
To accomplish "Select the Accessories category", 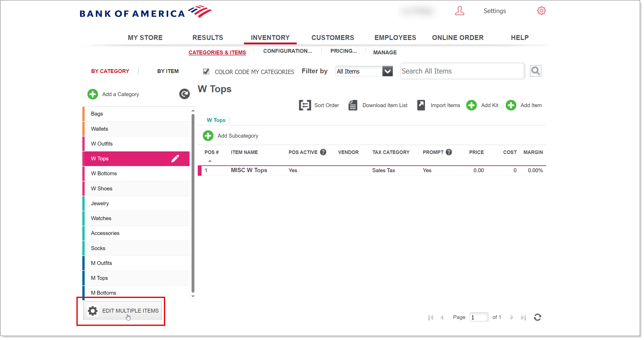I will [x=136, y=233].
